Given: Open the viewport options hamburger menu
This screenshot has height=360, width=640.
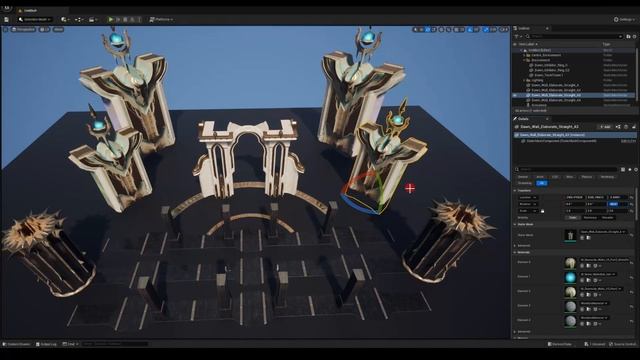Looking at the screenshot, I should (5, 29).
